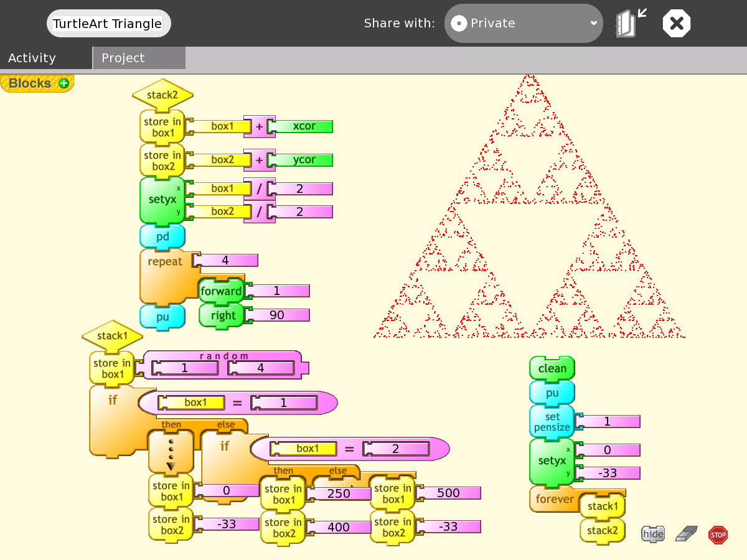747x560 pixels.
Task: Select the clean block
Action: point(552,368)
